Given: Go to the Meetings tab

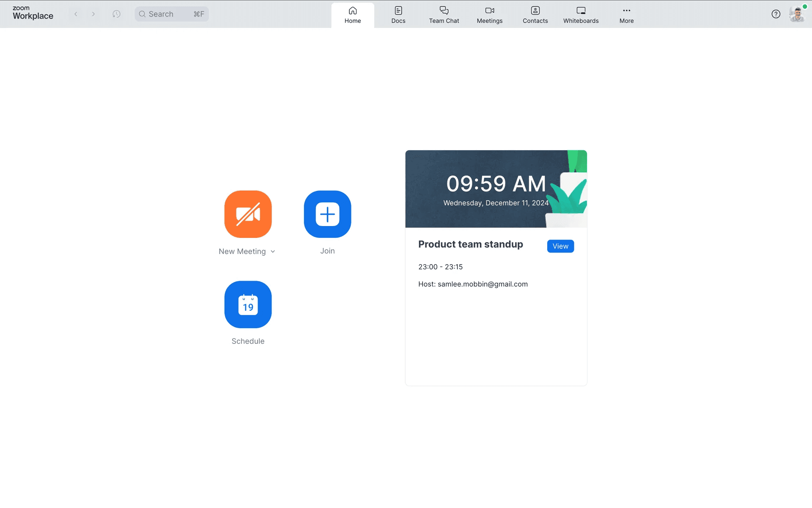Looking at the screenshot, I should pos(489,15).
